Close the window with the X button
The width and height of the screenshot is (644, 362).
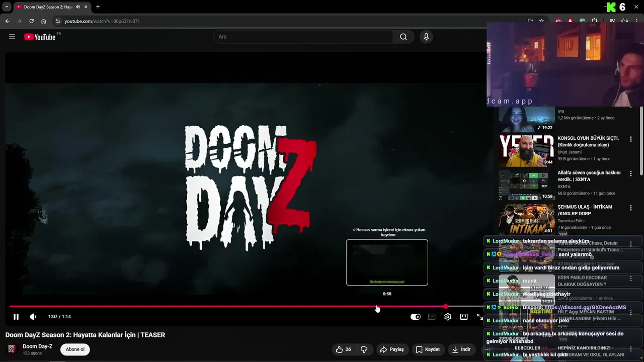coord(635,7)
